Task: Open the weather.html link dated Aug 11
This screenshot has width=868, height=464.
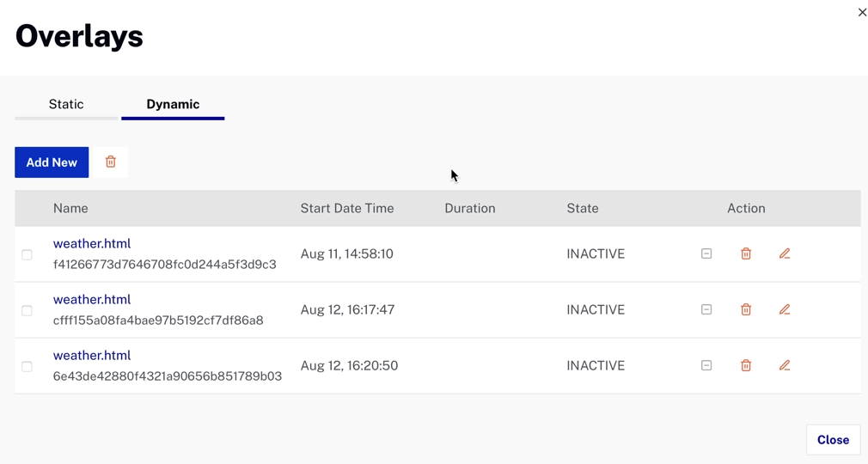Action: click(92, 244)
